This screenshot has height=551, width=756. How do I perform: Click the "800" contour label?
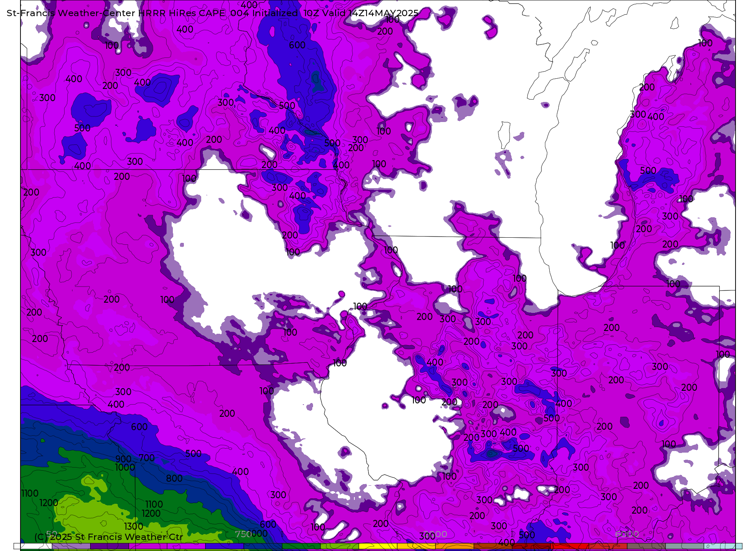coord(174,478)
